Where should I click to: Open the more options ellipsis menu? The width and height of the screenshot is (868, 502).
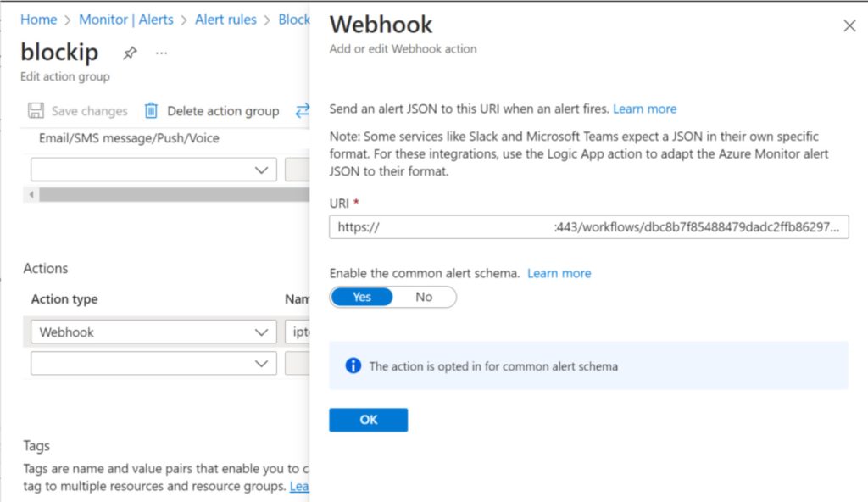pyautogui.click(x=161, y=53)
